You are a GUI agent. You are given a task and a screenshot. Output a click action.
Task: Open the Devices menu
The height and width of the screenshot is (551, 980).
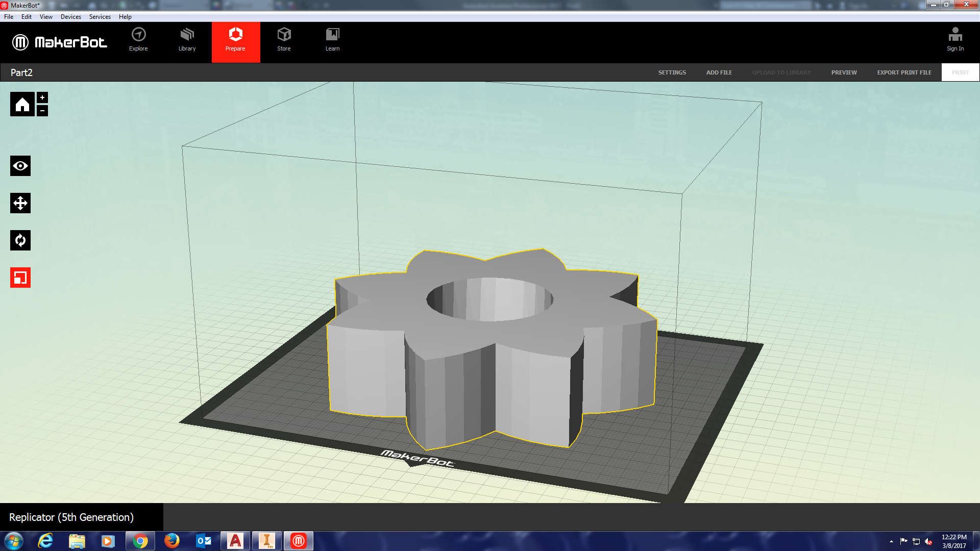click(70, 17)
